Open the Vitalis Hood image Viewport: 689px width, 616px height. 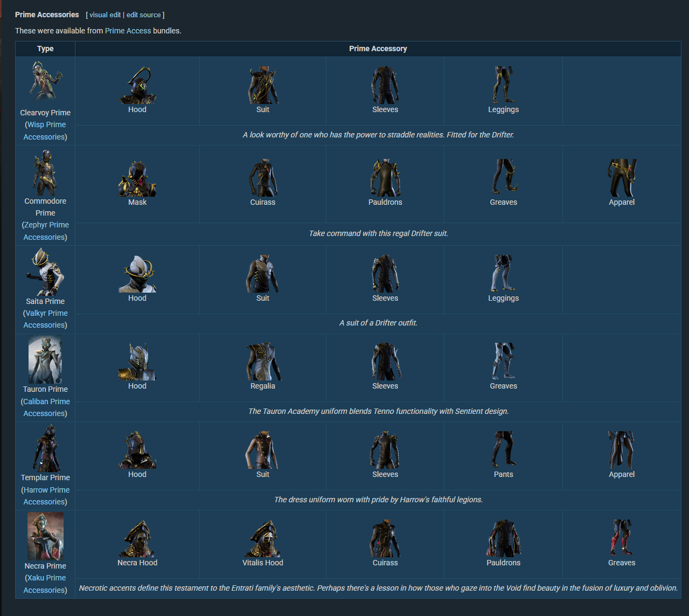pyautogui.click(x=263, y=538)
